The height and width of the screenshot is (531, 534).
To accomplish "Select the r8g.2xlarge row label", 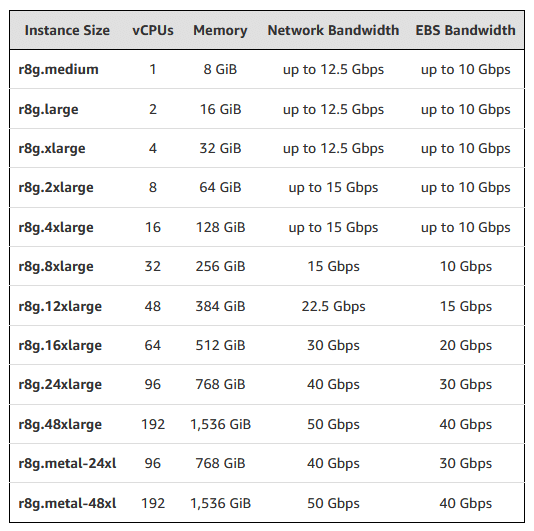I will click(x=56, y=188).
